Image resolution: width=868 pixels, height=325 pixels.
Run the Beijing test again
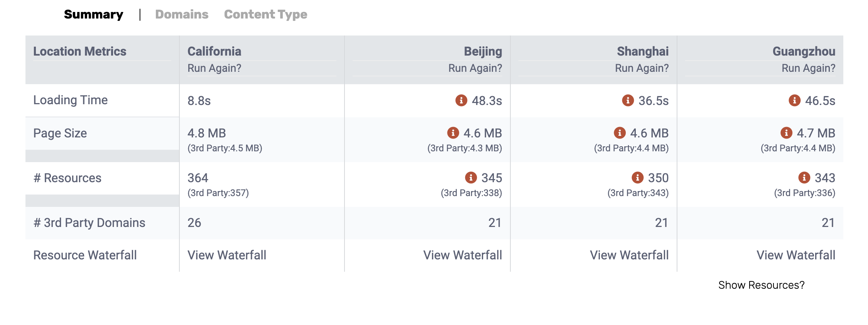pos(475,68)
